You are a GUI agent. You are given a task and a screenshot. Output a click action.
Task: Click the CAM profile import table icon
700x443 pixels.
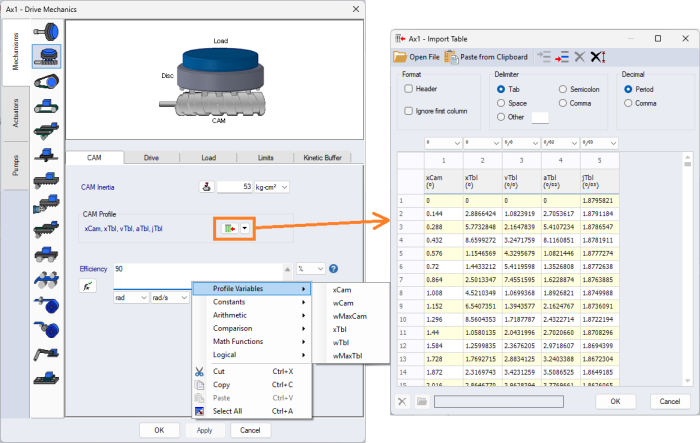click(232, 229)
